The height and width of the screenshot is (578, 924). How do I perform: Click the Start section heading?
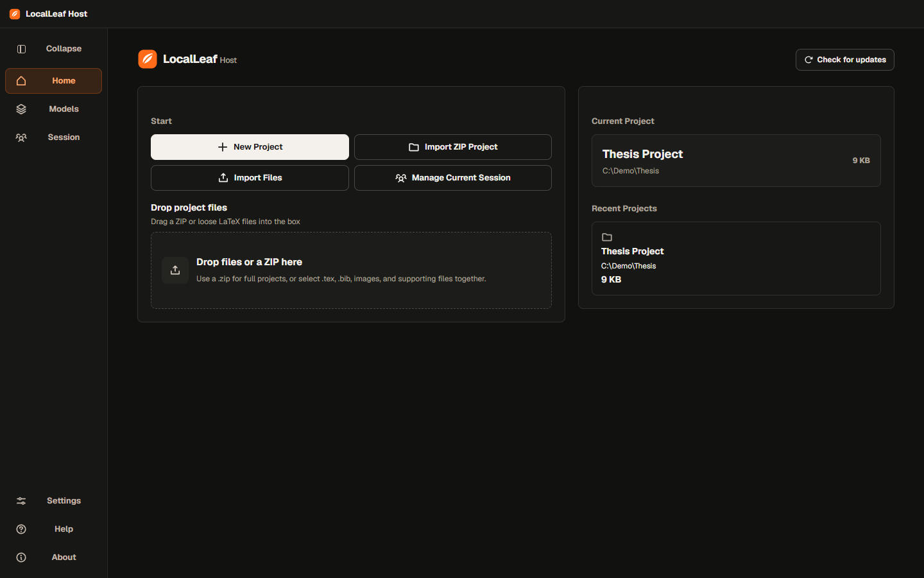pyautogui.click(x=161, y=121)
